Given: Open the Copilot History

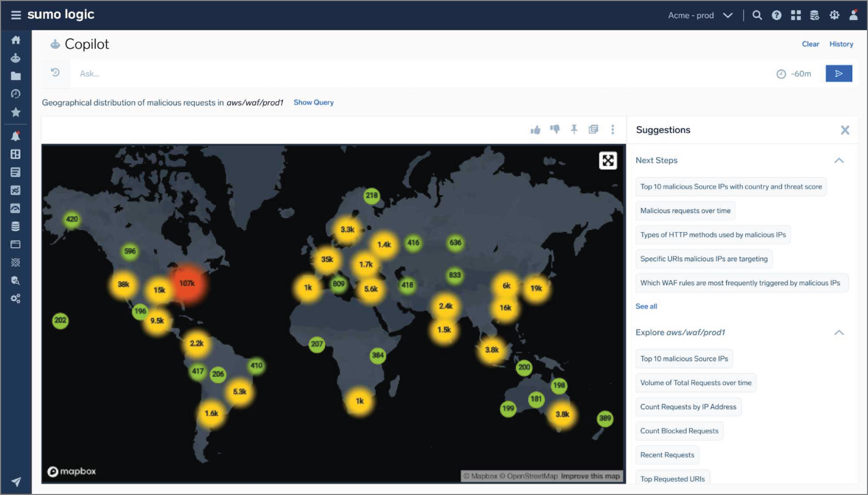Looking at the screenshot, I should coord(841,44).
